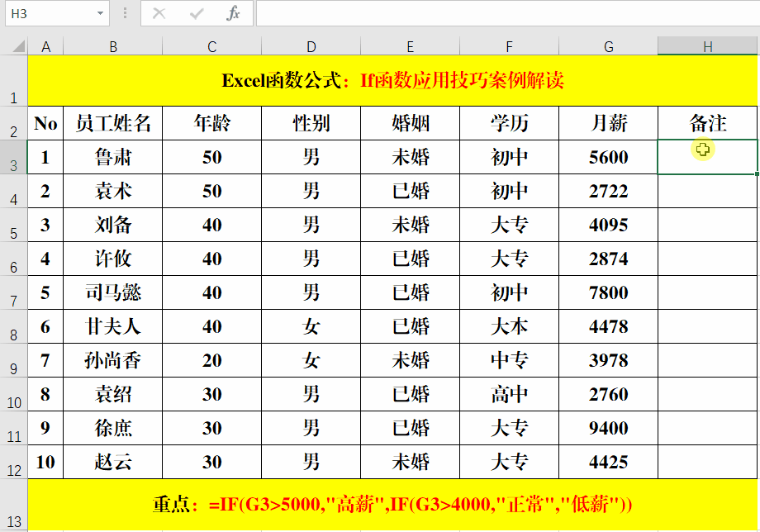Click the '中专' education cell
760x532 pixels.
click(509, 360)
